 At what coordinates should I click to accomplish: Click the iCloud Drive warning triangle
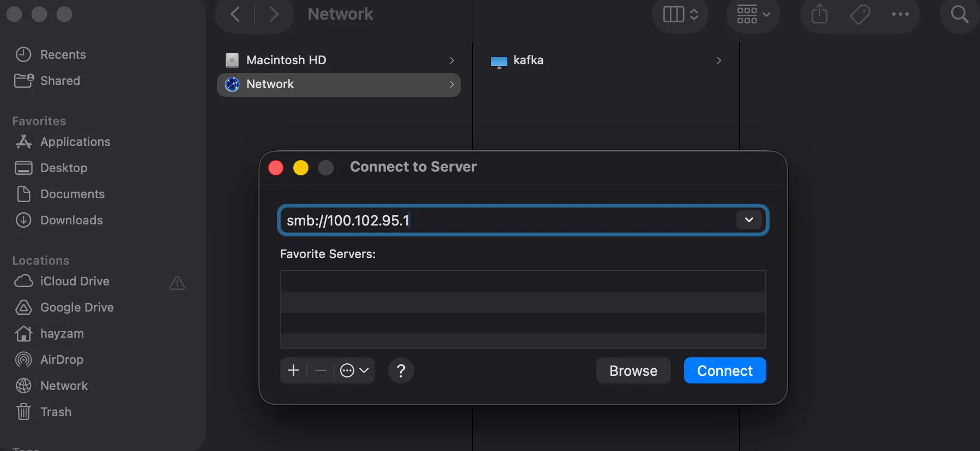[177, 282]
